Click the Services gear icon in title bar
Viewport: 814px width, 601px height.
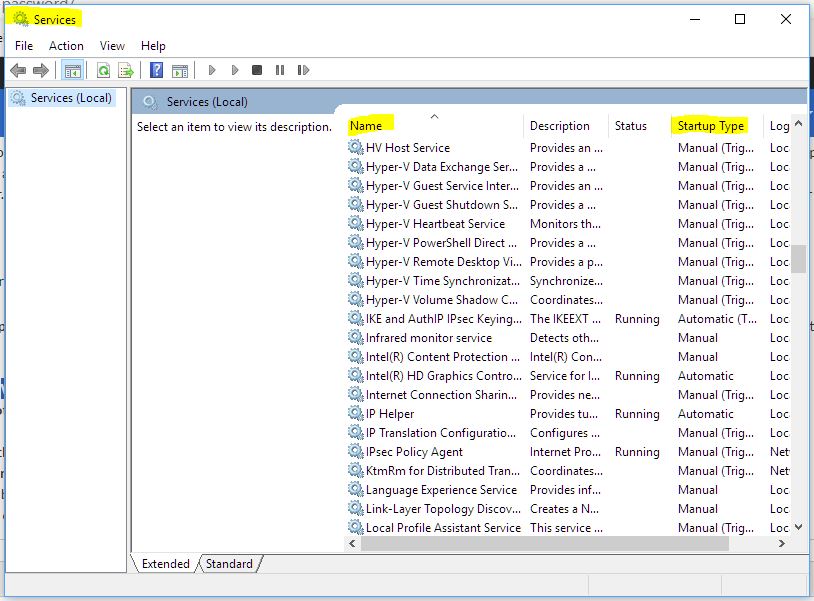[x=21, y=19]
